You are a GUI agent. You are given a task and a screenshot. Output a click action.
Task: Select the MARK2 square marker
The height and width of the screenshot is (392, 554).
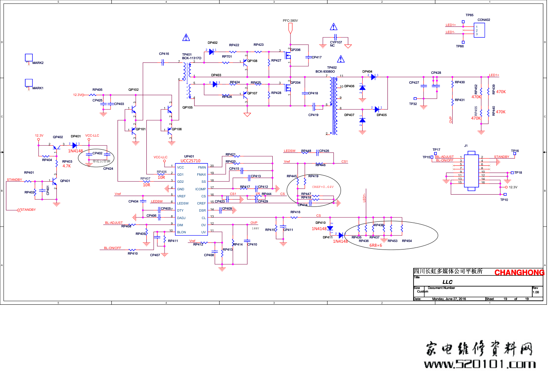click(x=29, y=58)
